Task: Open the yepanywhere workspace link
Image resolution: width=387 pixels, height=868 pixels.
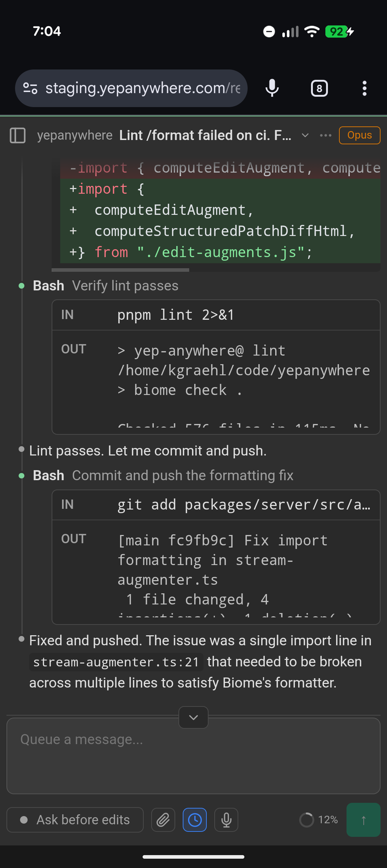Action: (x=75, y=135)
